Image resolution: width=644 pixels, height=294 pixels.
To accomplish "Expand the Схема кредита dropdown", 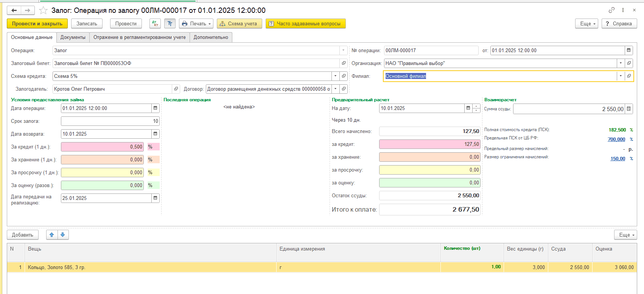I will point(335,76).
